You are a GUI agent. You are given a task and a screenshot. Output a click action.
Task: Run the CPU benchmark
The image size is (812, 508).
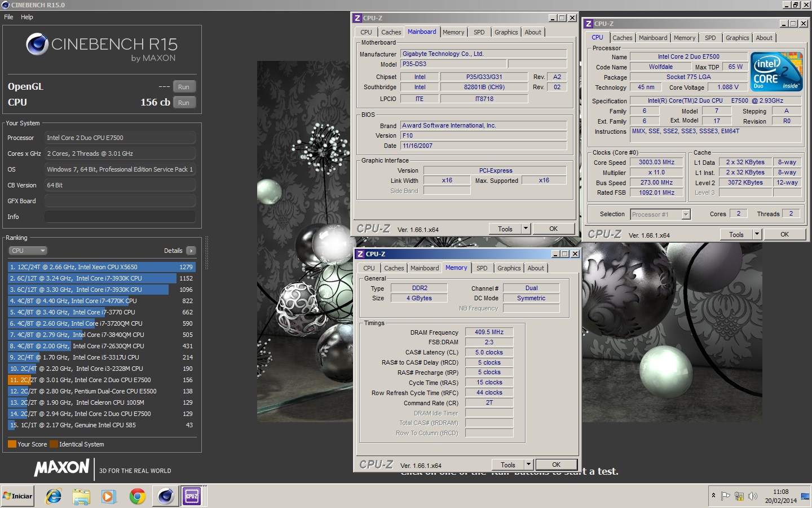(x=184, y=103)
